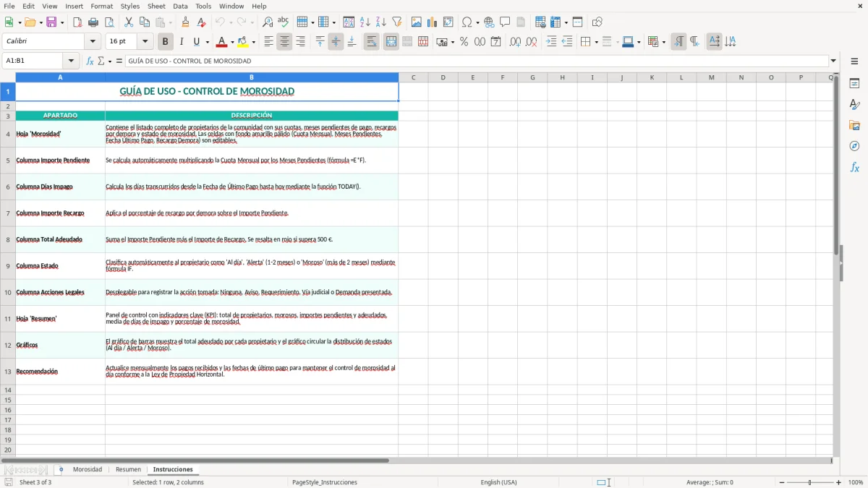The height and width of the screenshot is (488, 868).
Task: Click PageStyle_Instrucciones in status bar
Action: tap(324, 482)
